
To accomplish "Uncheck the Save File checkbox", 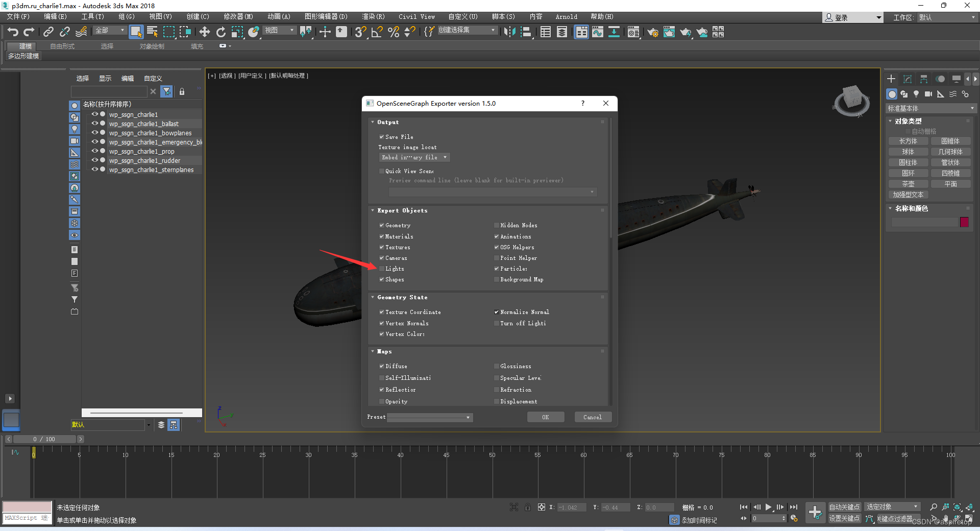I will [381, 137].
